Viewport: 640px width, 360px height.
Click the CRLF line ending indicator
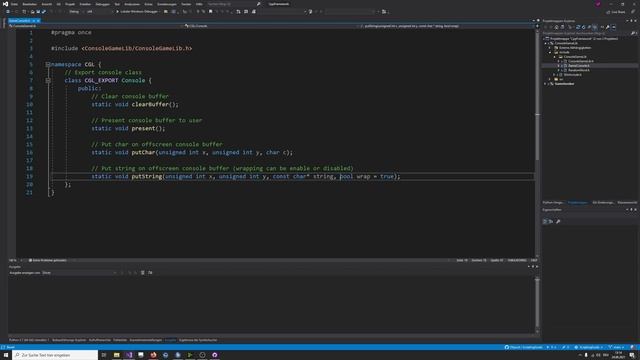[x=533, y=260]
